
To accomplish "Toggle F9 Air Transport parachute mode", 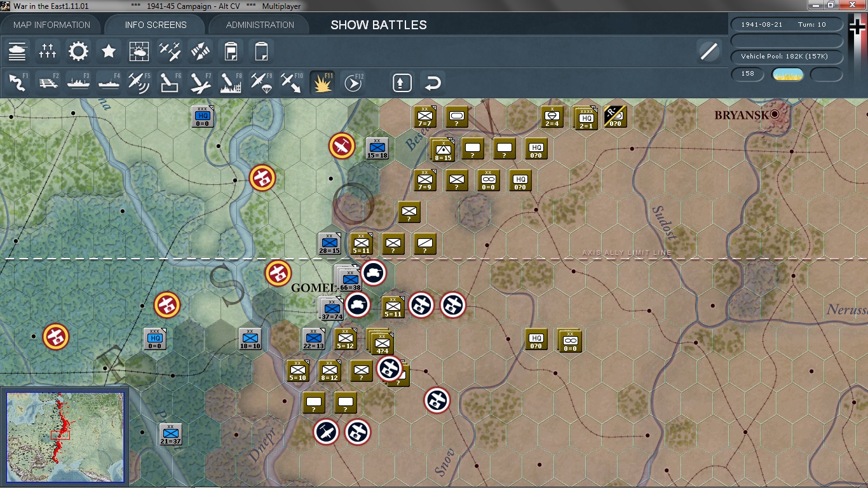I will pos(261,83).
